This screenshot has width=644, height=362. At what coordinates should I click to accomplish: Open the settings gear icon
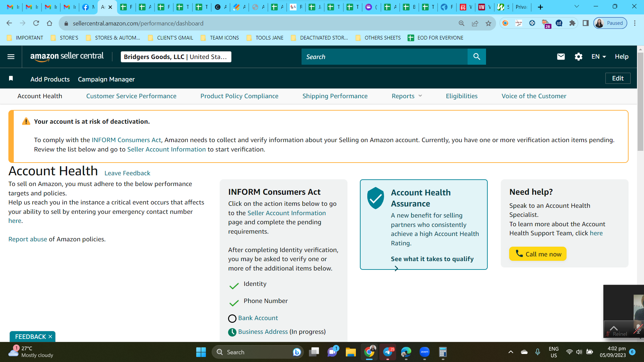[579, 57]
